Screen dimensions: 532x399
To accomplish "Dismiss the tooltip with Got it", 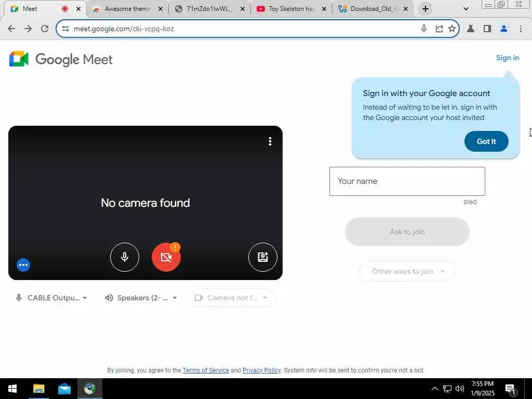I will pos(486,141).
